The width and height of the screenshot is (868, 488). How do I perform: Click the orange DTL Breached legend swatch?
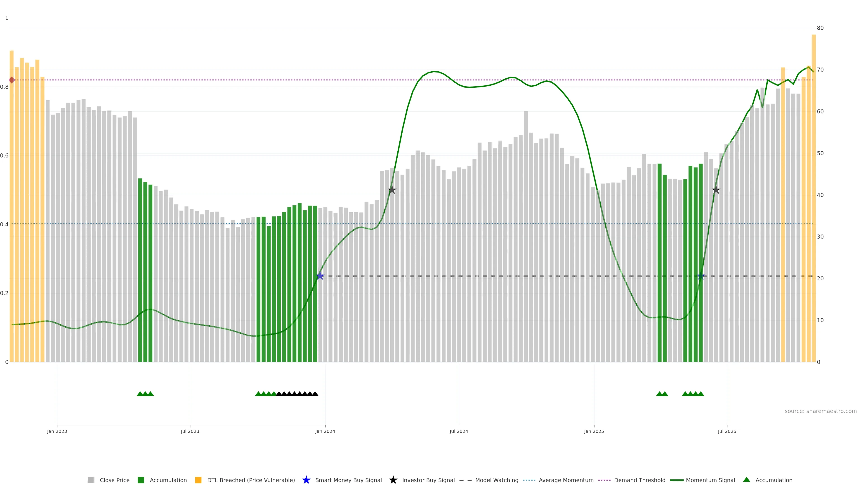click(198, 480)
